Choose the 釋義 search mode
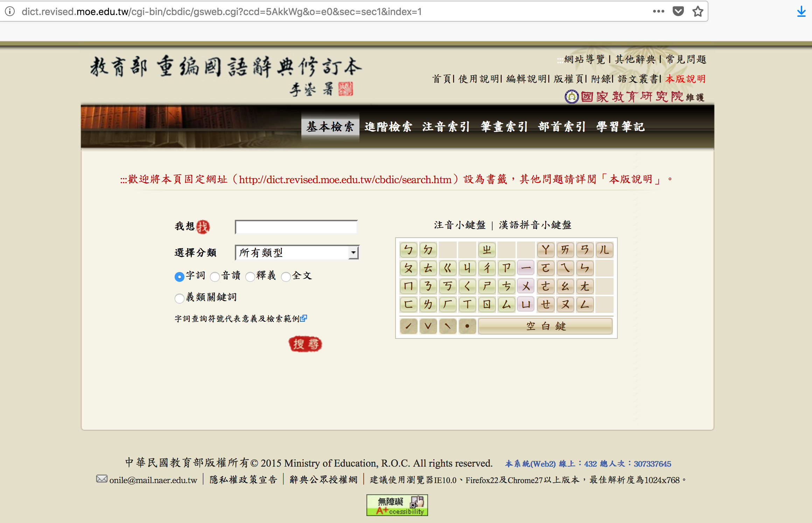This screenshot has height=523, width=812. (x=250, y=277)
